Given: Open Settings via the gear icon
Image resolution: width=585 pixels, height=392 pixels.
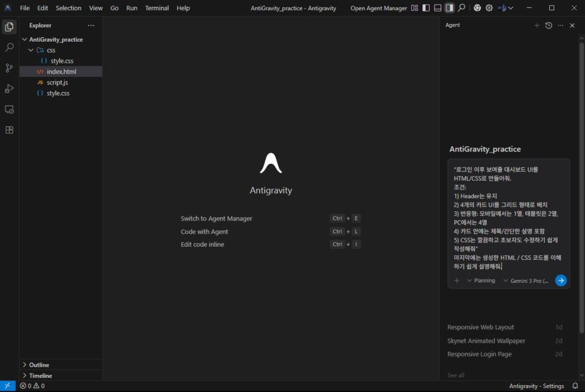Looking at the screenshot, I should [x=489, y=8].
